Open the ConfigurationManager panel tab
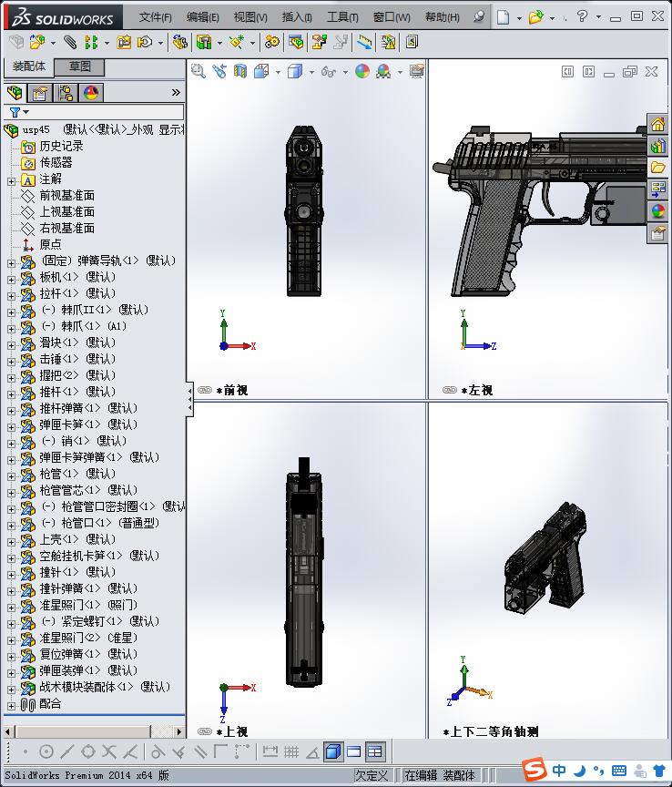The image size is (672, 787). pos(66,93)
